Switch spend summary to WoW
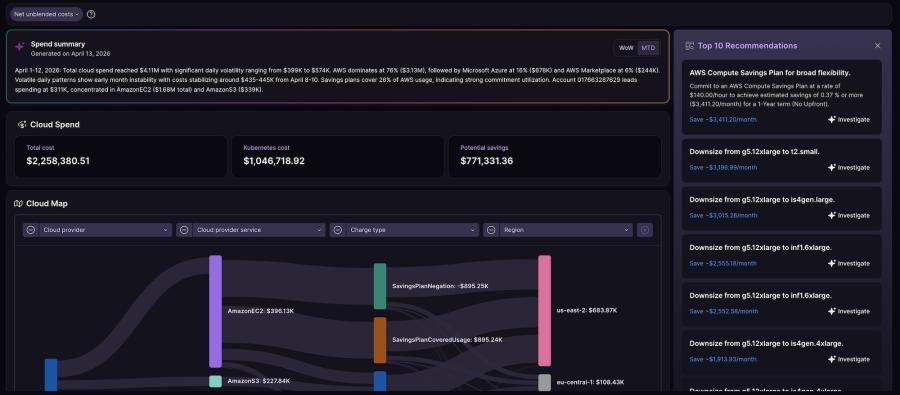This screenshot has height=395, width=900. (626, 48)
